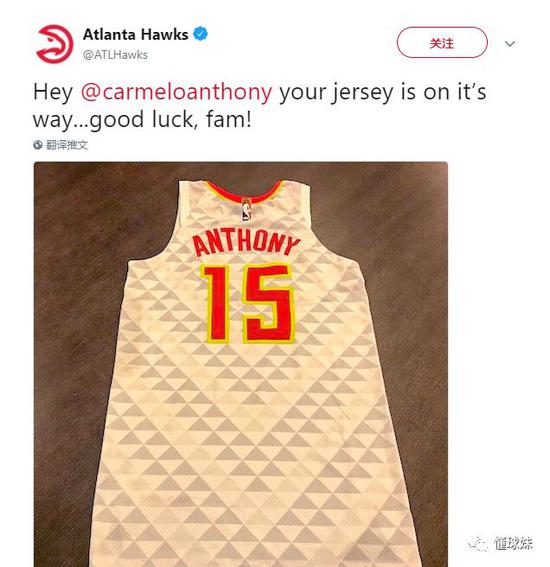The height and width of the screenshot is (567, 550).
Task: Click 'your jersey is on it's' text
Action: [x=383, y=92]
